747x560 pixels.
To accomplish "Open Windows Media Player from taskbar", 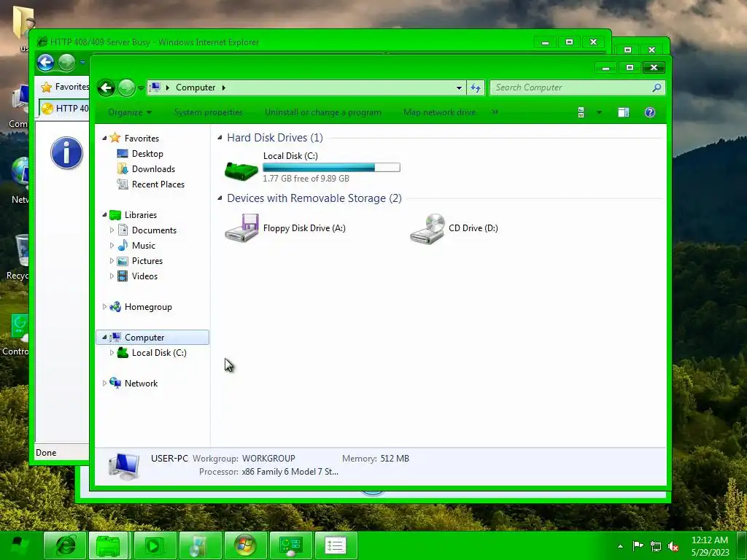I will pyautogui.click(x=155, y=545).
